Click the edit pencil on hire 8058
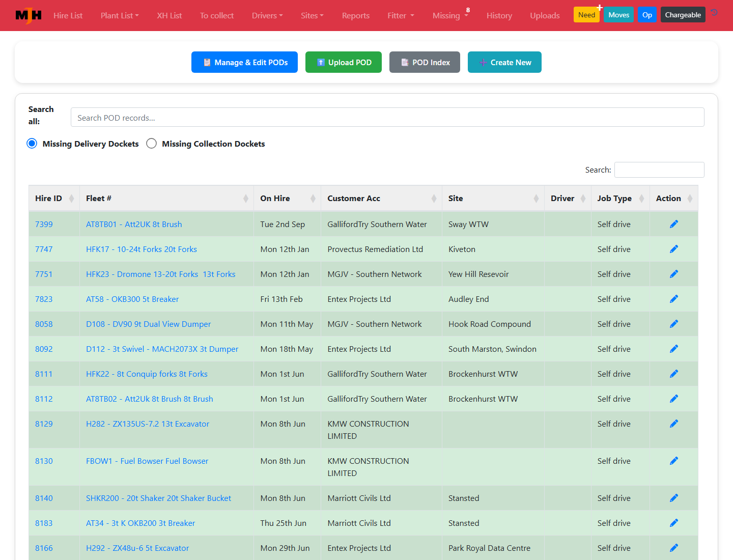 tap(674, 324)
